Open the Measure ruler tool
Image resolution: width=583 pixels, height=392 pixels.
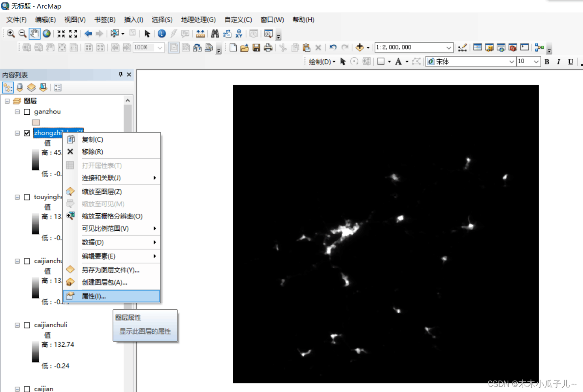click(200, 34)
